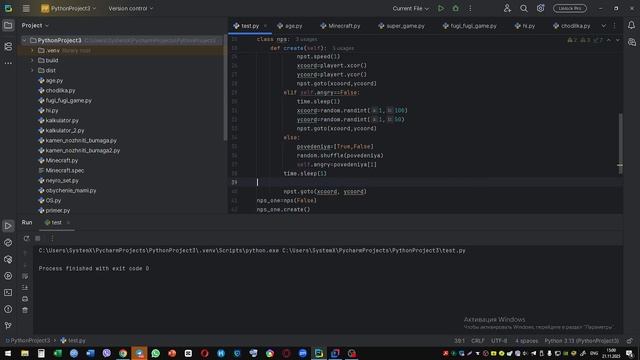Screen dimensions: 640x360
Task: Open the Git version control tool window
Action: pos(8,326)
